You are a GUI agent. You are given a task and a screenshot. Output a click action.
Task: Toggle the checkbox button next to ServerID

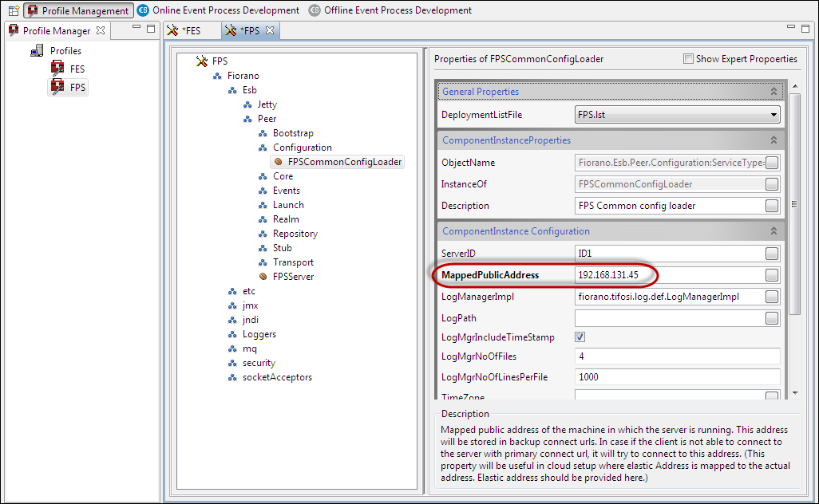pyautogui.click(x=771, y=254)
